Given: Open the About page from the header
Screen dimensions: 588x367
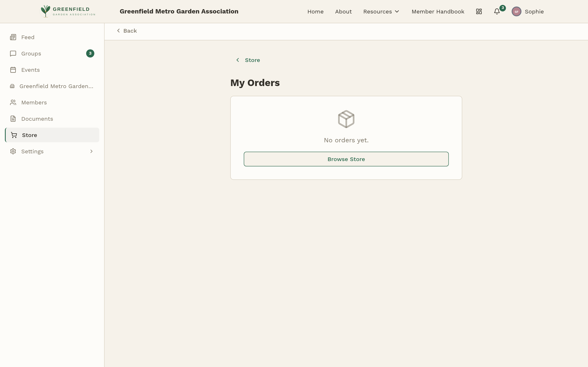Looking at the screenshot, I should 343,11.
